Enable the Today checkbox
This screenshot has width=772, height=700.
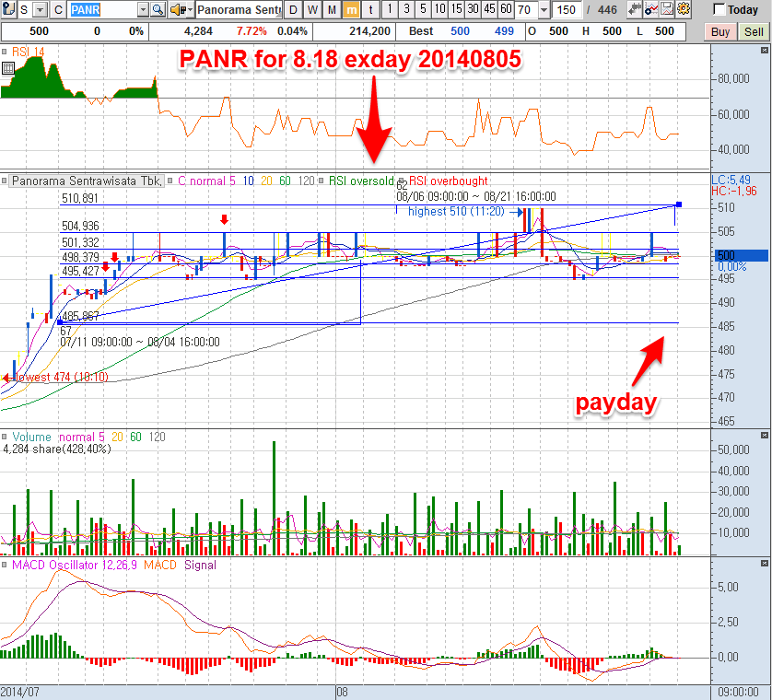coord(719,9)
